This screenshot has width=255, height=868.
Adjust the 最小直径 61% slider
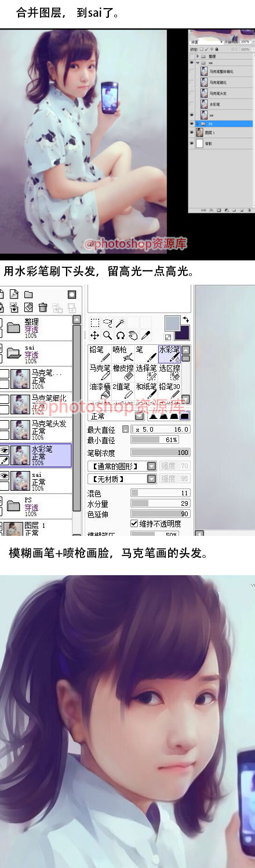[155, 440]
